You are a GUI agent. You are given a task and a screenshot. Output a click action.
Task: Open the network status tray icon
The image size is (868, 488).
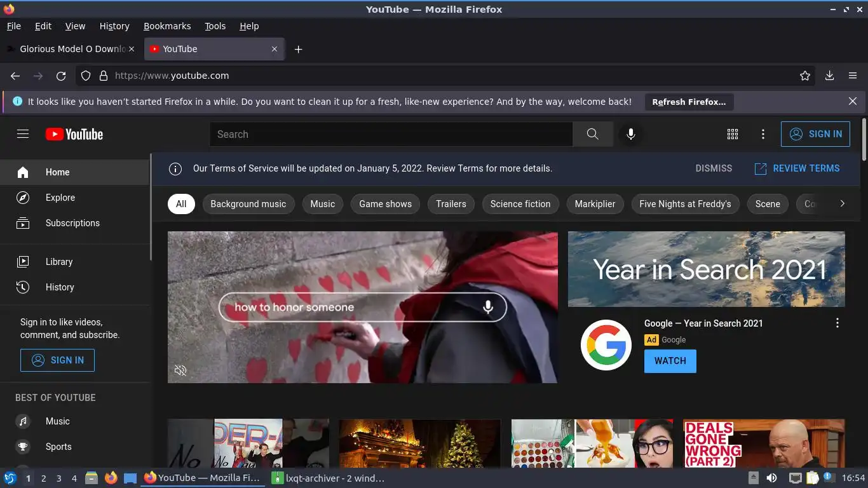tap(795, 478)
